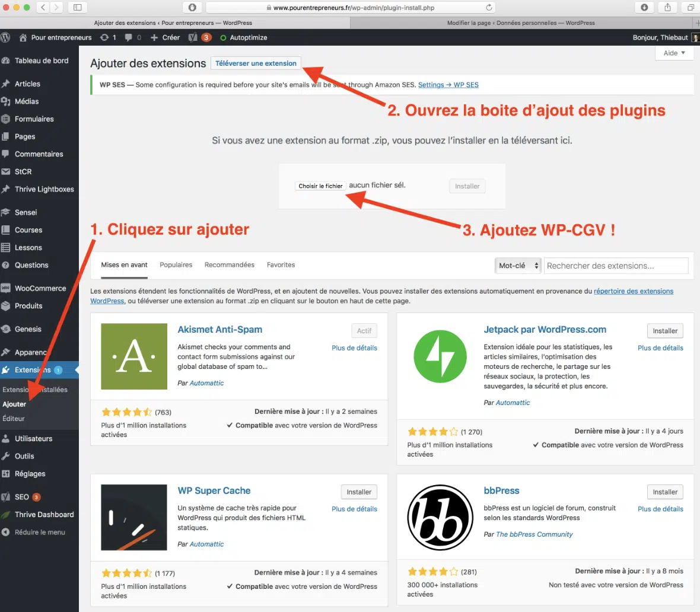Open the Apparence menu item
The height and width of the screenshot is (612, 700).
coord(39,352)
